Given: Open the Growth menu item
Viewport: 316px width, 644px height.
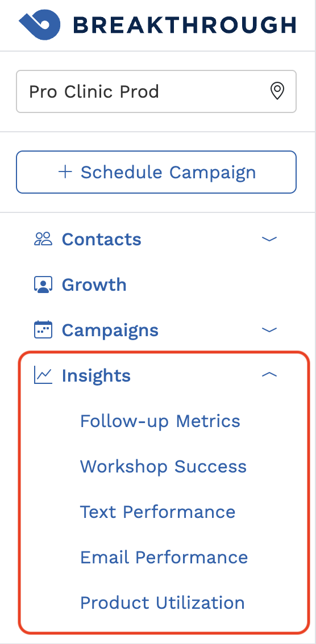Looking at the screenshot, I should (x=94, y=285).
